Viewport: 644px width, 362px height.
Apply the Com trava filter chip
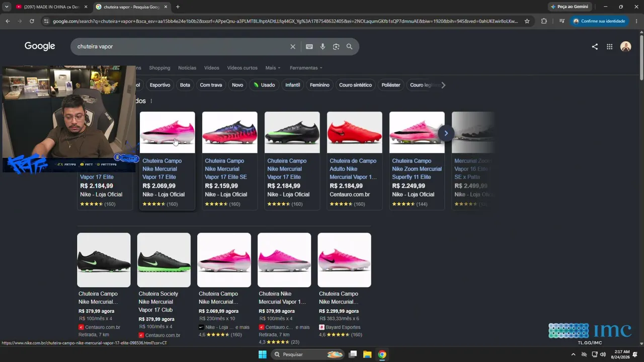tap(211, 85)
